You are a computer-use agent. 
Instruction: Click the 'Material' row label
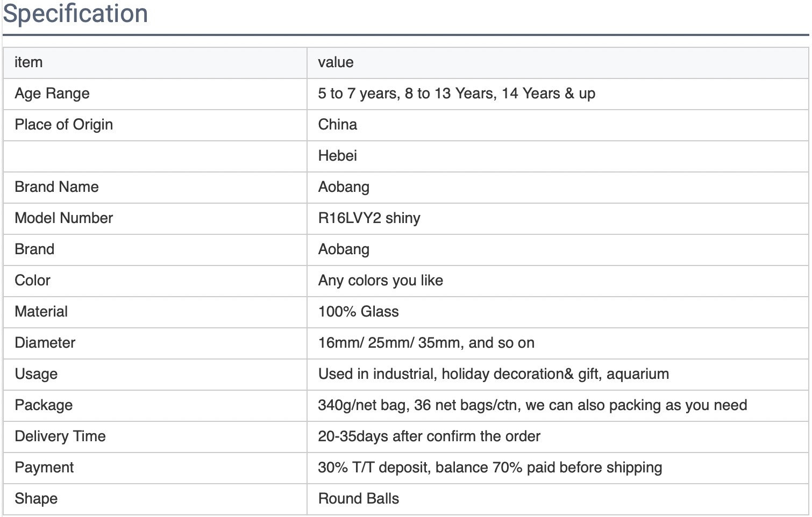[x=41, y=312]
